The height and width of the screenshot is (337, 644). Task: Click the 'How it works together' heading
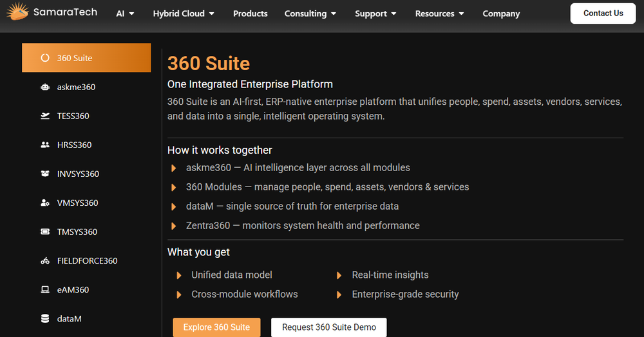click(x=220, y=150)
